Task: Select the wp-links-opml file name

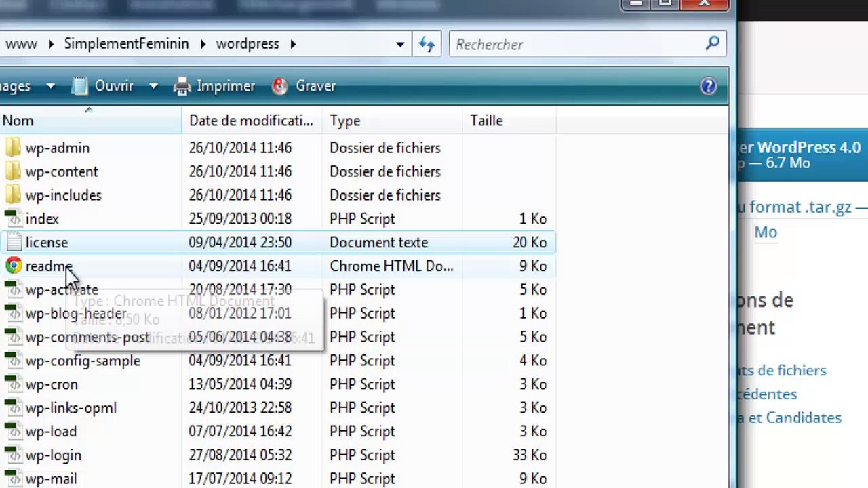Action: click(71, 408)
